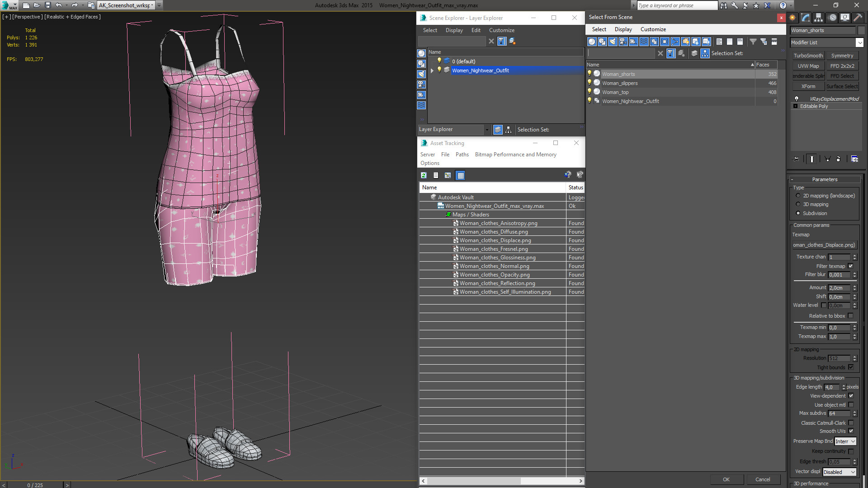
Task: Refresh the Asset Tracking list
Action: pos(424,175)
